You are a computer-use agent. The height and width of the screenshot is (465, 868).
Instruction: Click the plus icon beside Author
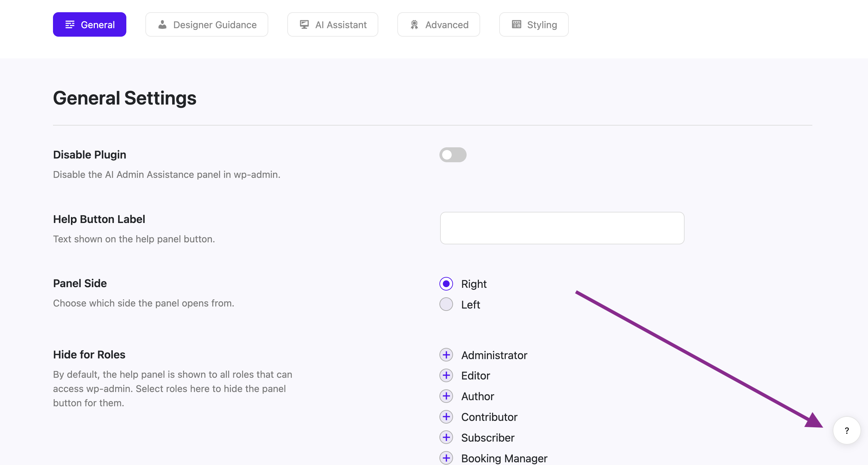446,396
